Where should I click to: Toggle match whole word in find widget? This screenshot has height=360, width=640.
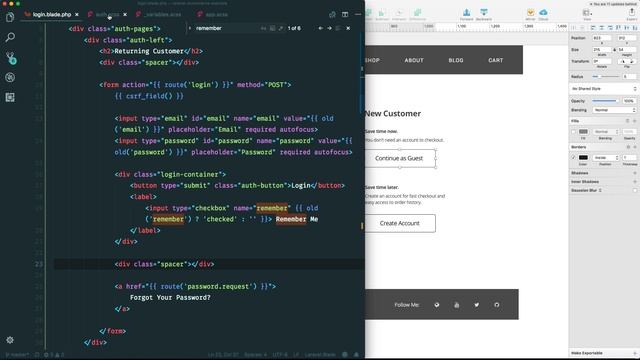coord(272,28)
